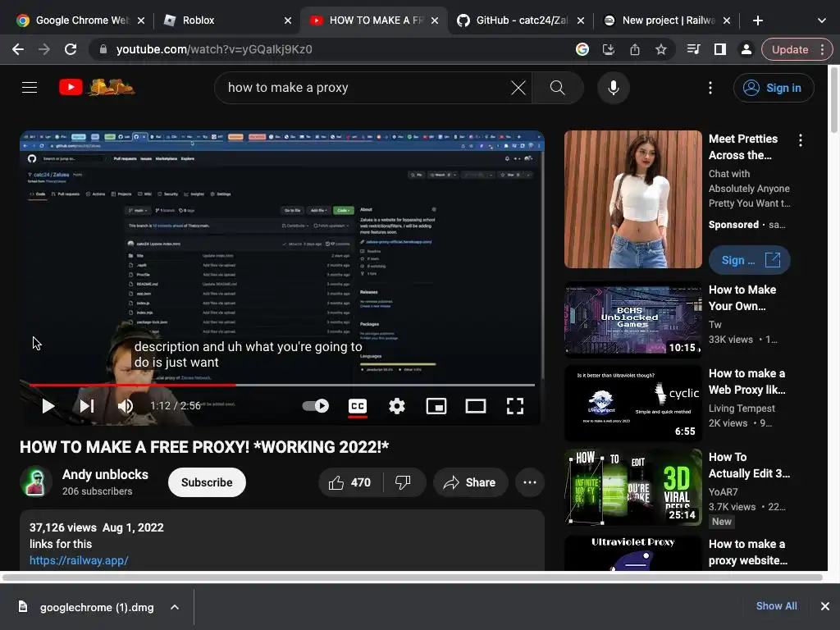Open YouTube settings three-dot menu near Sign in
The image size is (840, 630).
(x=710, y=88)
